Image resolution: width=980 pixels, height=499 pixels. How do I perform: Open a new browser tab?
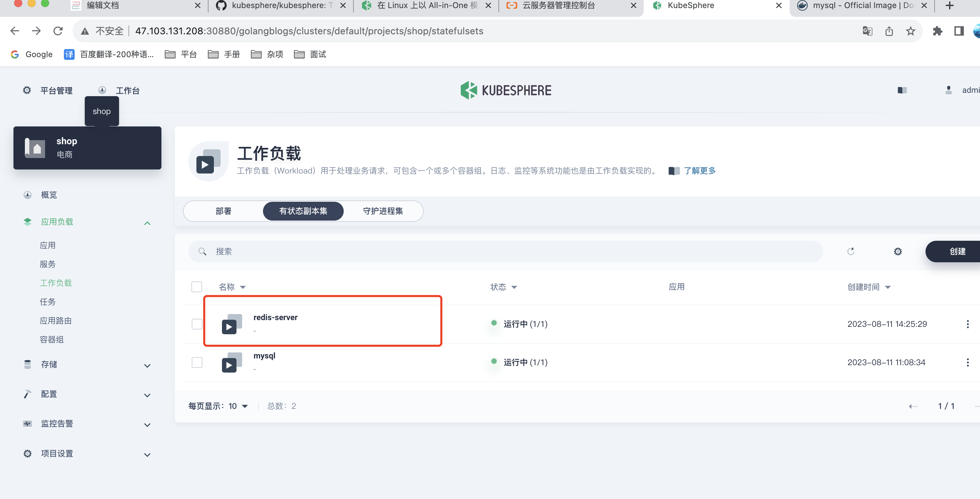pos(950,6)
